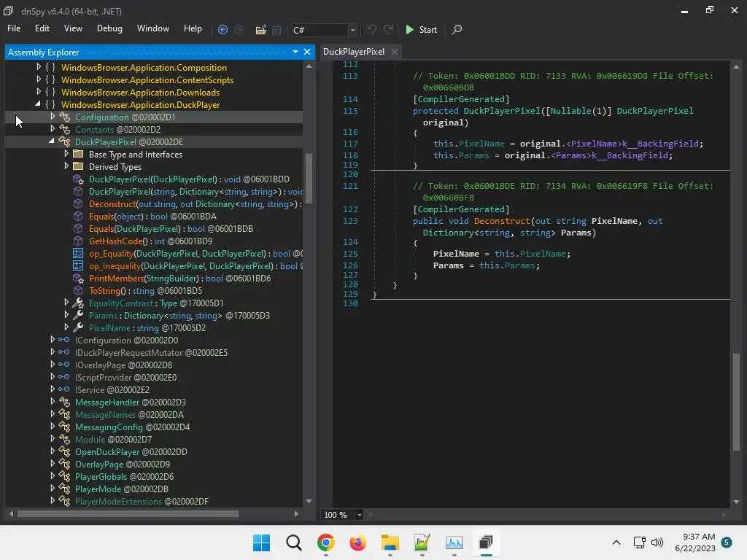Click PixelName link in line 117 code
This screenshot has height=560, width=747.
(x=481, y=144)
